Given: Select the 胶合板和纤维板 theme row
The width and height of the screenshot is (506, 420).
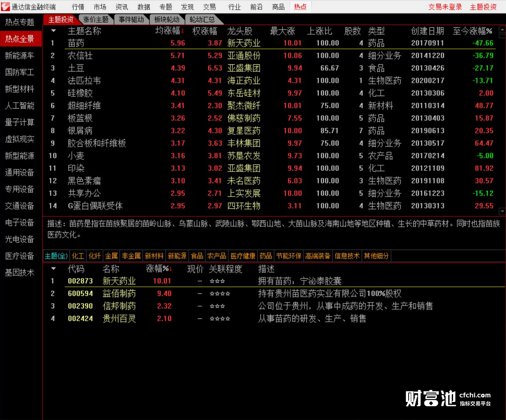Looking at the screenshot, I should click(x=272, y=143).
